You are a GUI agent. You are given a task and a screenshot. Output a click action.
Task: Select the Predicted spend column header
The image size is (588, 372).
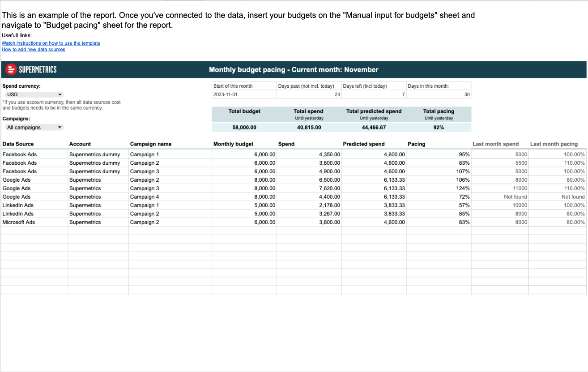[x=363, y=144]
